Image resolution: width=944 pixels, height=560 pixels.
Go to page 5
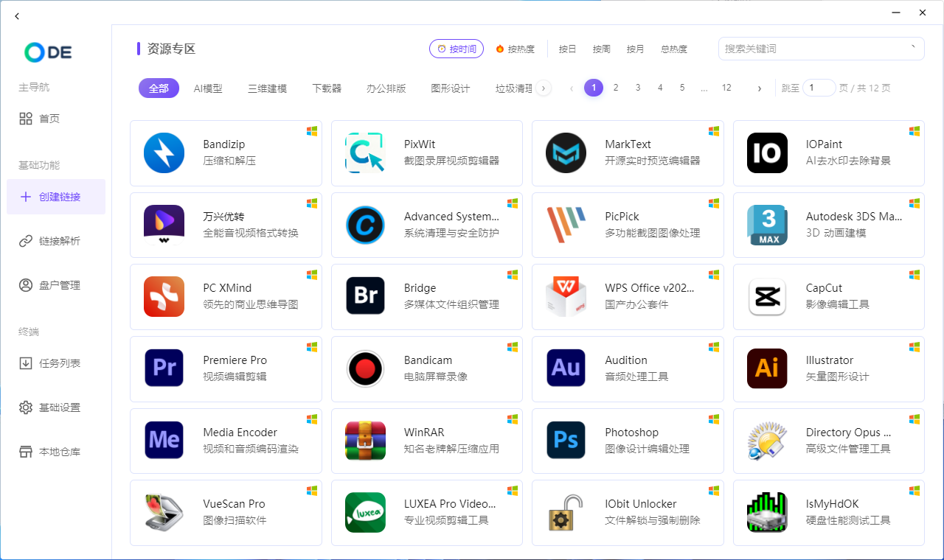click(682, 88)
